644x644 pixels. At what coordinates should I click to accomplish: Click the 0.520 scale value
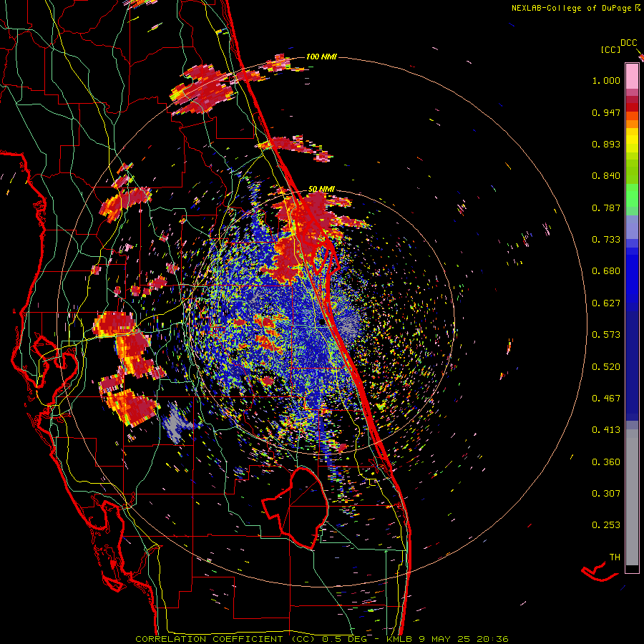(606, 367)
